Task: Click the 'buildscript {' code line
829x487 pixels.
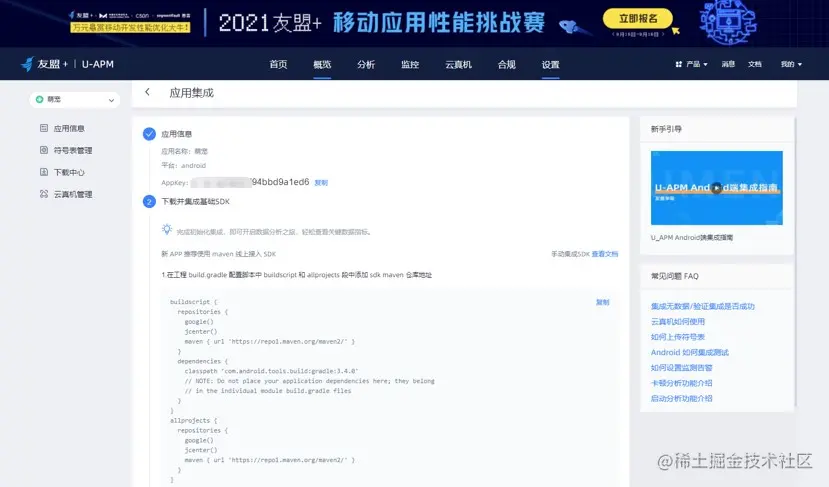Action: click(x=194, y=302)
